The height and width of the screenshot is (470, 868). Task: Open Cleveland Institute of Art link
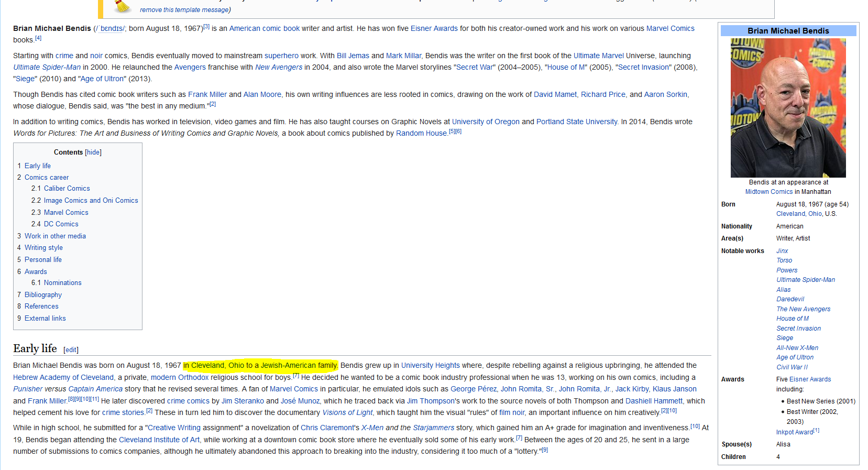159,440
